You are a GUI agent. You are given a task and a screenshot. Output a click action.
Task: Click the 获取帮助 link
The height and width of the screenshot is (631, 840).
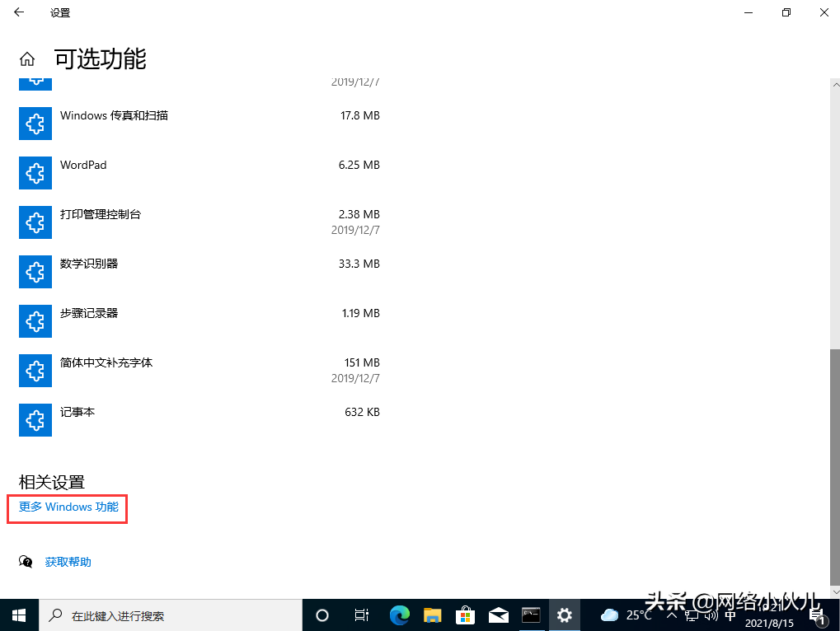pyautogui.click(x=68, y=562)
